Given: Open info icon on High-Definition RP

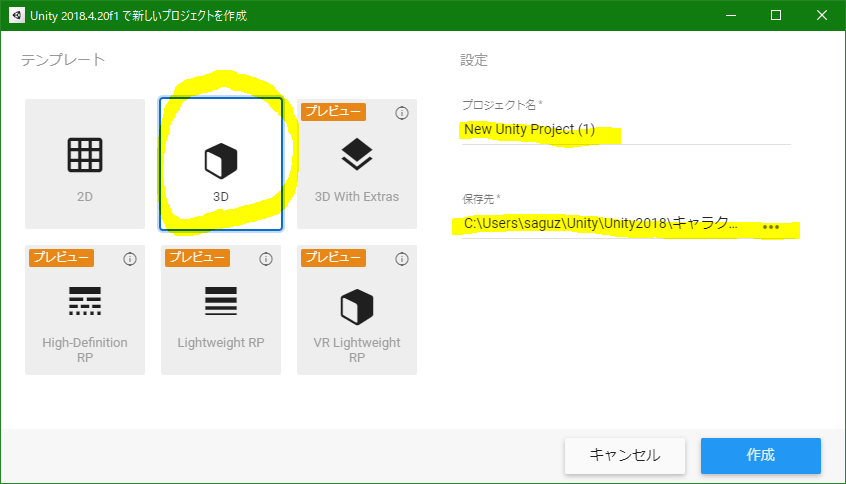Looking at the screenshot, I should pos(129,259).
